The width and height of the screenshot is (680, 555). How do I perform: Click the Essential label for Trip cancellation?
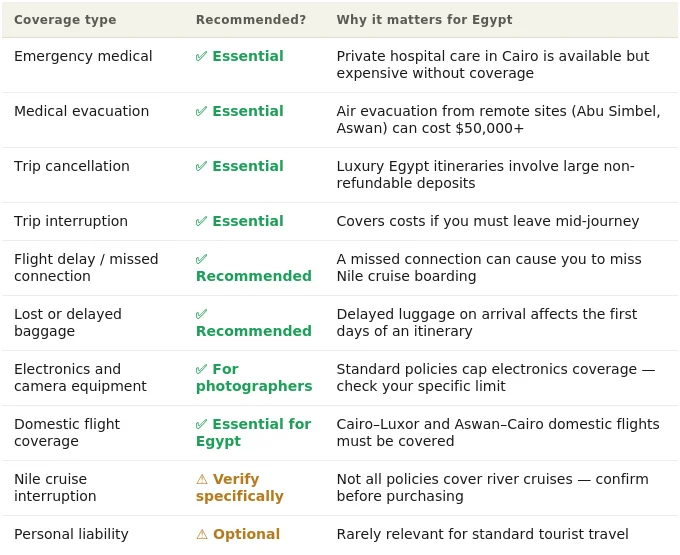pos(248,166)
